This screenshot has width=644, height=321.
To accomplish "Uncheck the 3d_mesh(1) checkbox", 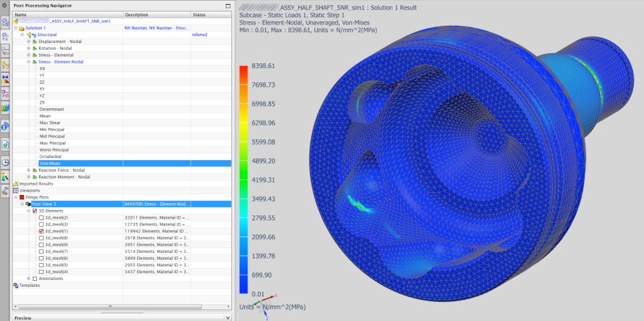I will tap(41, 231).
